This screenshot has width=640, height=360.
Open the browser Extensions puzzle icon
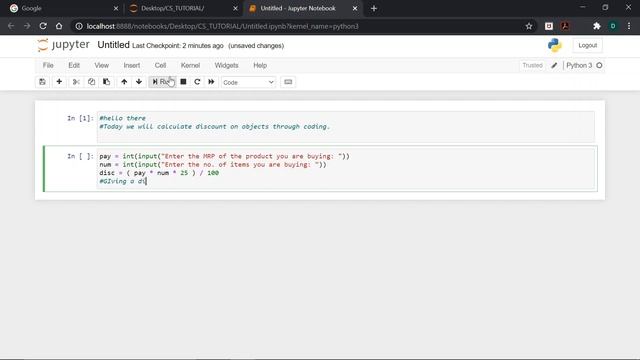pos(597,26)
